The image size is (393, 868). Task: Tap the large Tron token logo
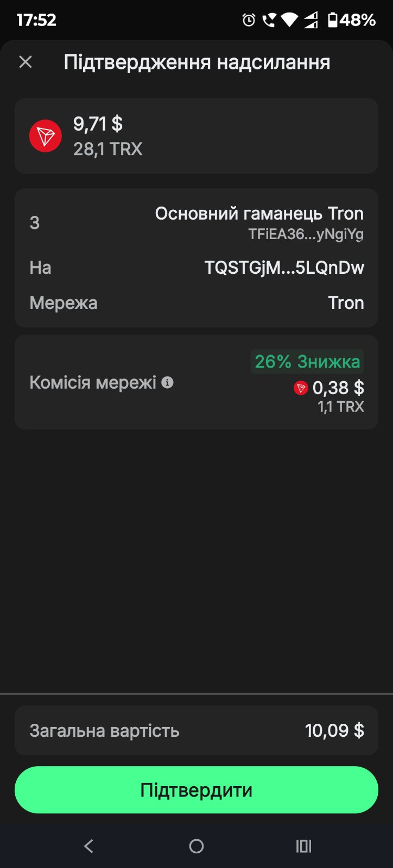tap(45, 136)
